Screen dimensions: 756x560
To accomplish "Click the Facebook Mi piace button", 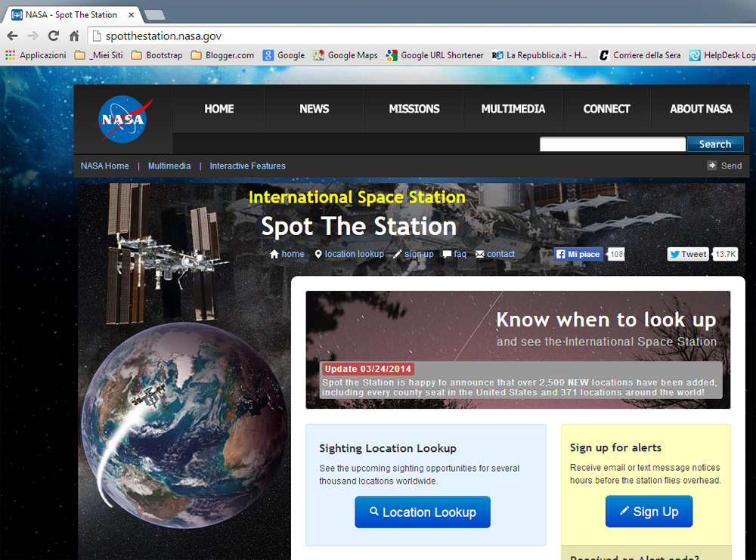I will pyautogui.click(x=578, y=254).
